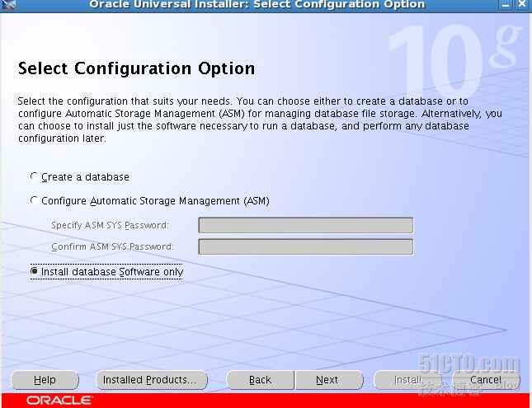
Task: Open the Installed Products dialog
Action: coord(152,380)
